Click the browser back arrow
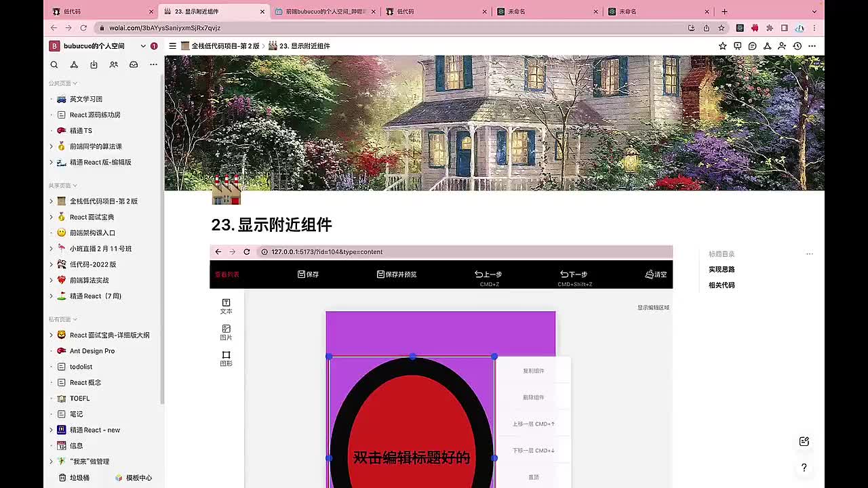The image size is (868, 488). (x=54, y=28)
